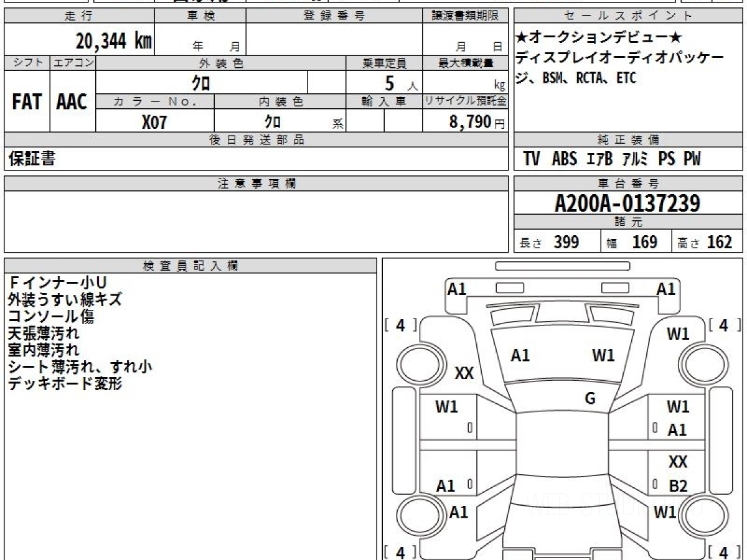This screenshot has width=747, height=560.
Task: Select the 純正装備 header
Action: tap(628, 140)
